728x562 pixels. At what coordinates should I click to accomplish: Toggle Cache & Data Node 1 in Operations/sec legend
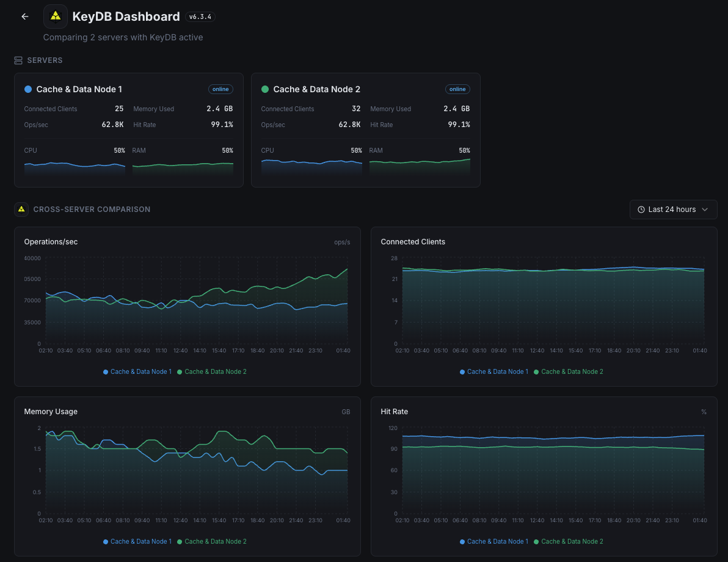(137, 371)
